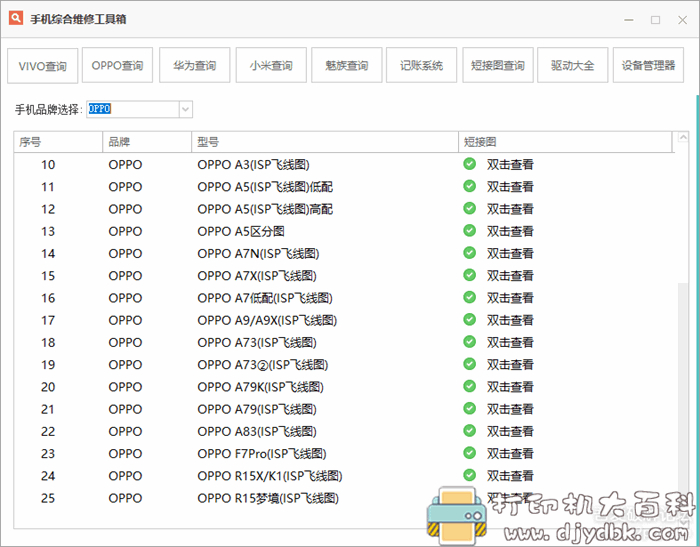Click serial number 25 cell

(x=48, y=498)
